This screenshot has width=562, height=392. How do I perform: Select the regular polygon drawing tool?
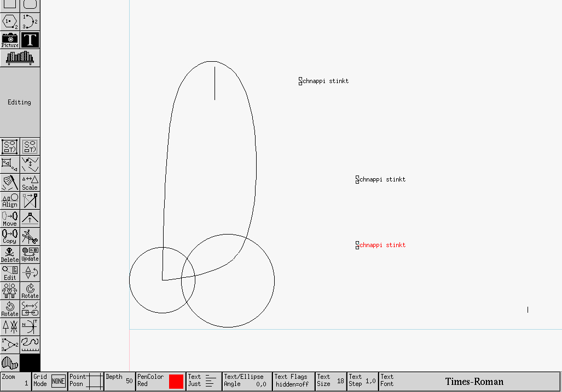(x=10, y=22)
